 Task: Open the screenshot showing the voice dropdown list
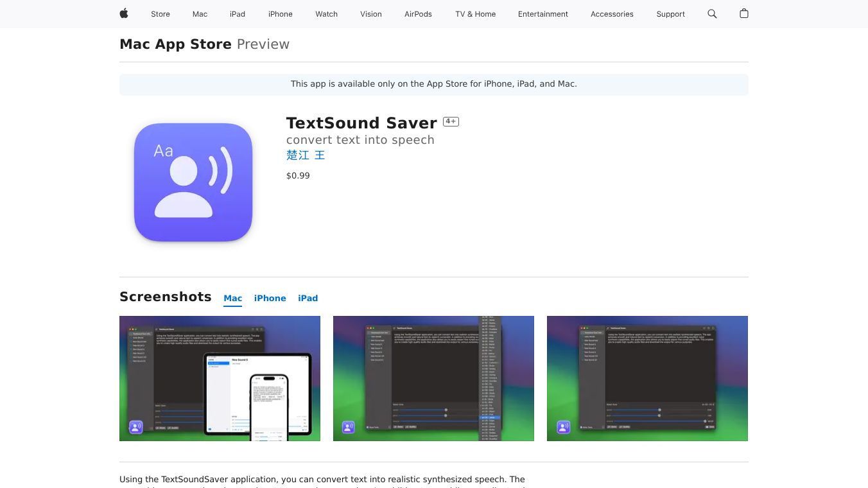pyautogui.click(x=433, y=378)
